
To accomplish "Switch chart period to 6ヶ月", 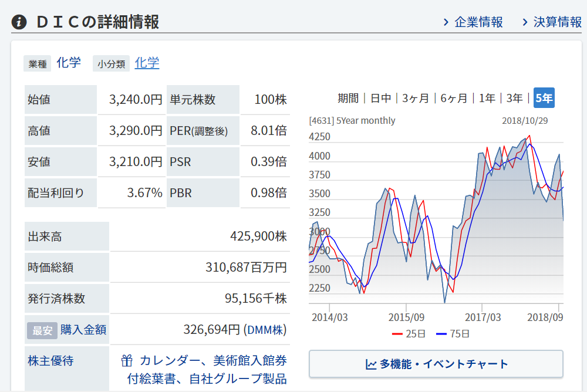I will point(454,98).
